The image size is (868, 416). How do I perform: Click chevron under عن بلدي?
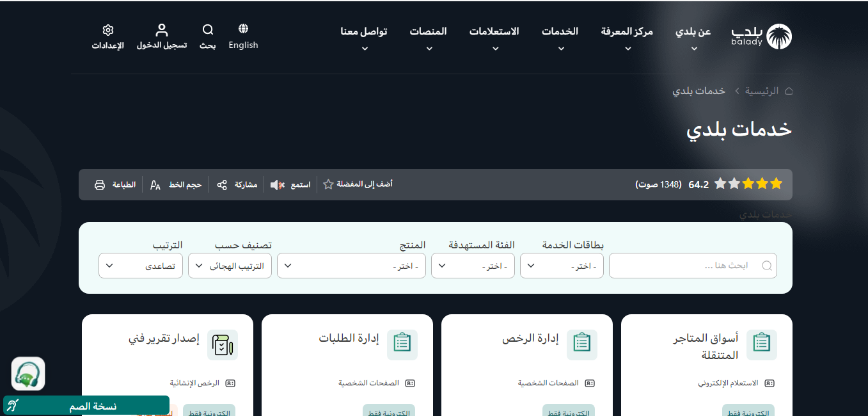[694, 48]
